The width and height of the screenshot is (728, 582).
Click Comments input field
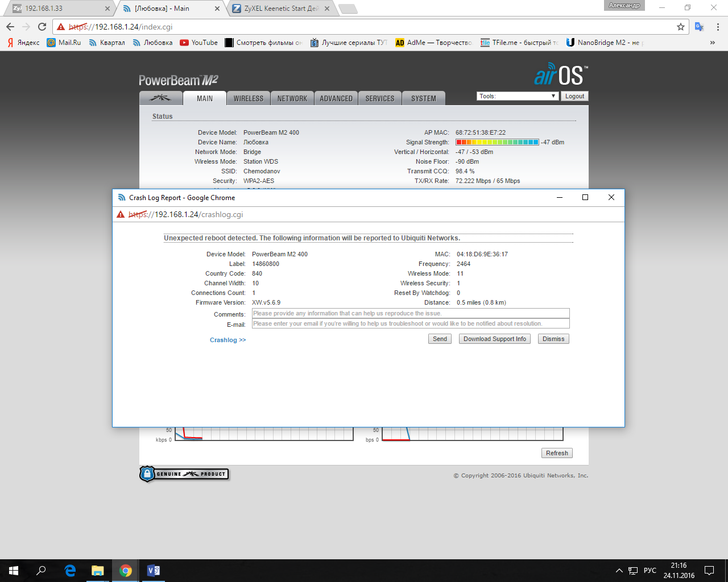click(411, 313)
